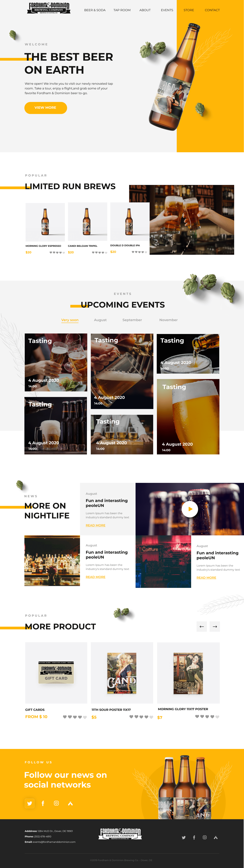The height and width of the screenshot is (868, 244).
Task: Click events email address in footer
Action: pyautogui.click(x=54, y=842)
